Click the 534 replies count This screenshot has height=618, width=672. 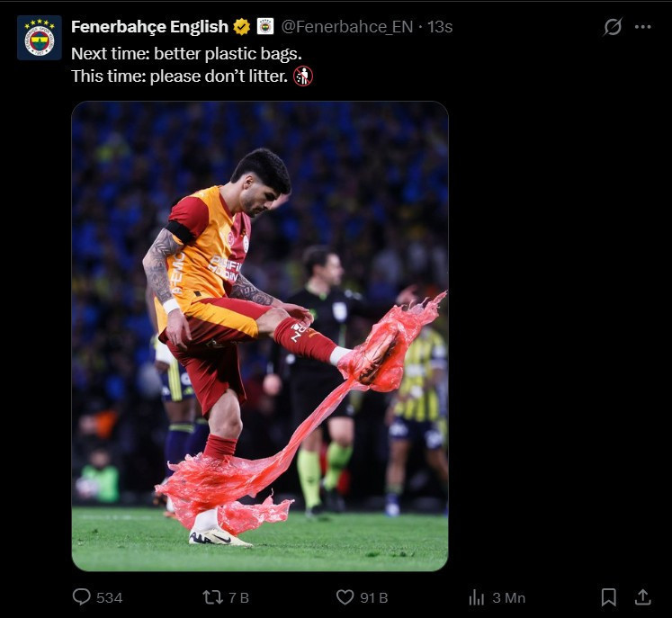[x=109, y=598]
